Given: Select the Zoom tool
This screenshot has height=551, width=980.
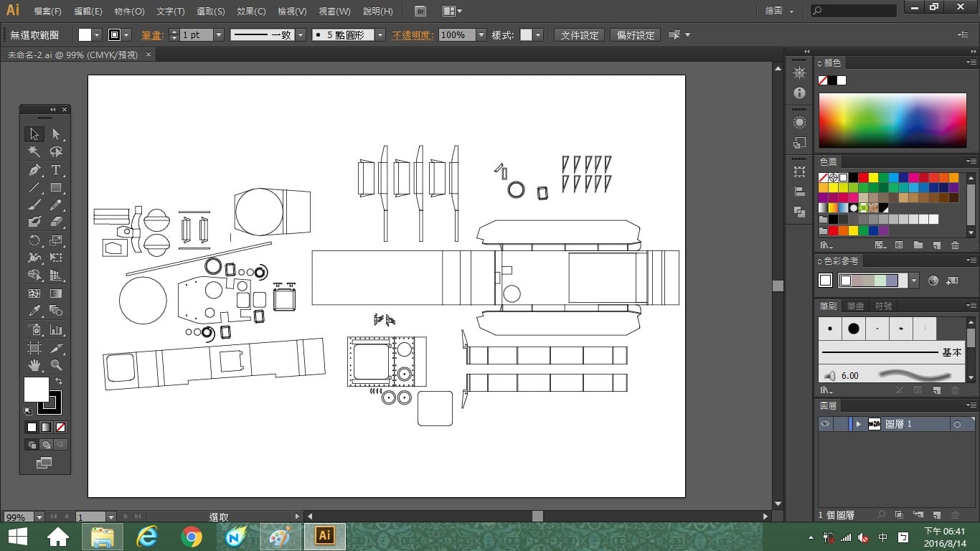Looking at the screenshot, I should (56, 365).
